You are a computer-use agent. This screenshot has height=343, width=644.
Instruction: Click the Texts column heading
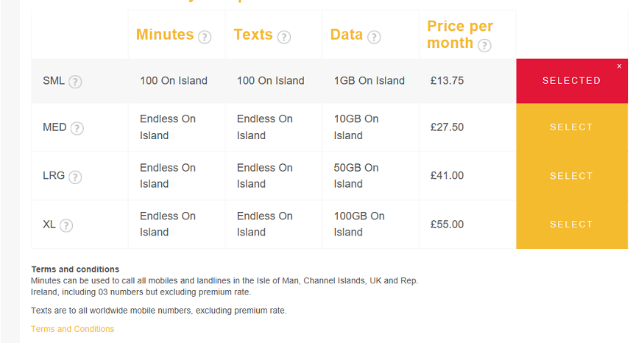pyautogui.click(x=253, y=35)
